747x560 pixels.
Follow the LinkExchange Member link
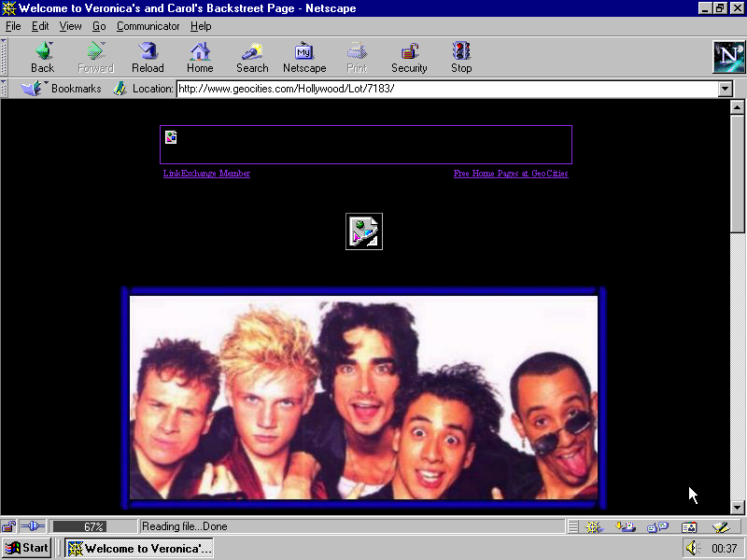click(206, 174)
